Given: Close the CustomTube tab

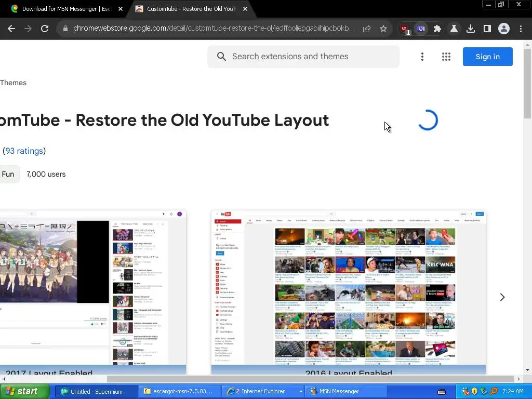Looking at the screenshot, I should [245, 9].
